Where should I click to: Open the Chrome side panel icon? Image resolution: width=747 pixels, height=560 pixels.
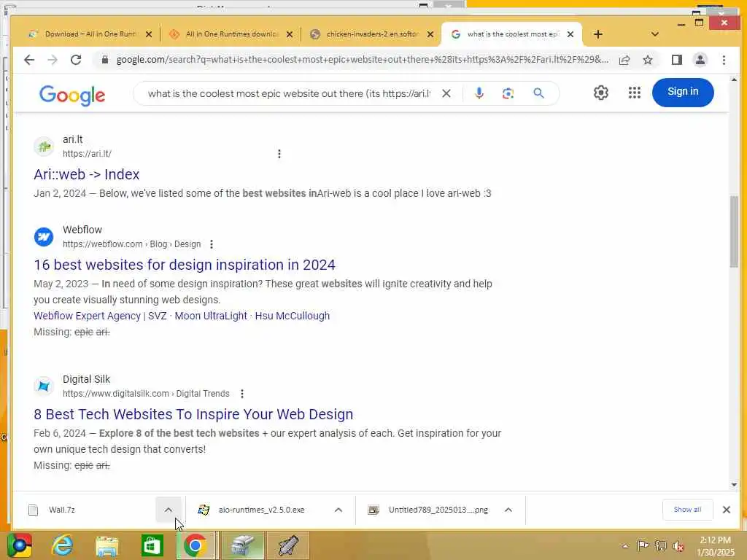click(676, 60)
